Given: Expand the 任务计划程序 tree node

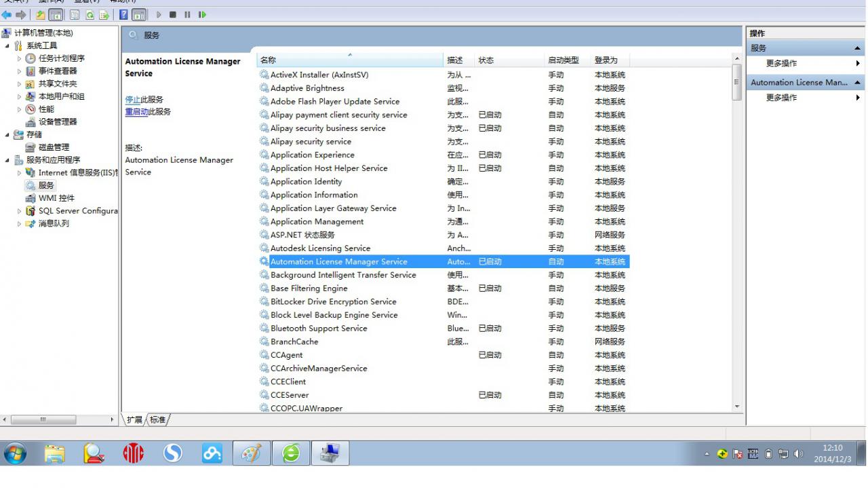Looking at the screenshot, I should (x=20, y=58).
